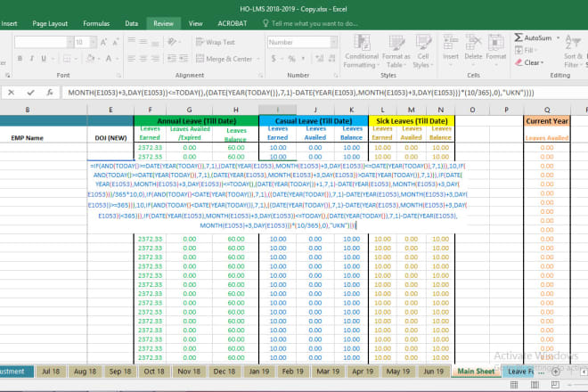Open Sort & Filter
588x392 pixels.
(574, 52)
